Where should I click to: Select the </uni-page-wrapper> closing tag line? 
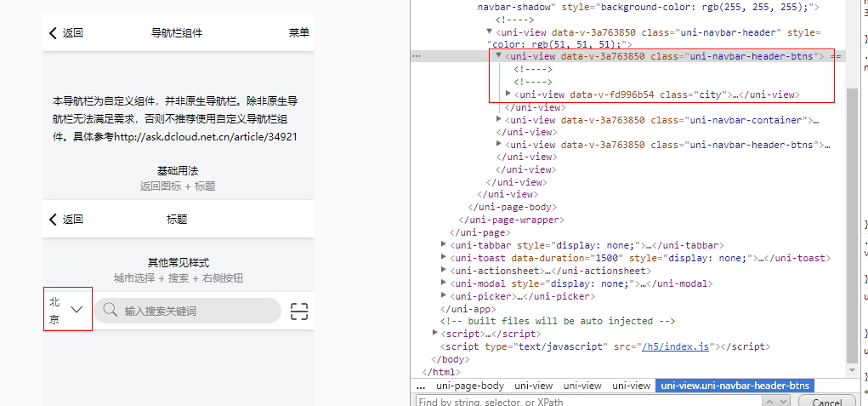[x=512, y=220]
